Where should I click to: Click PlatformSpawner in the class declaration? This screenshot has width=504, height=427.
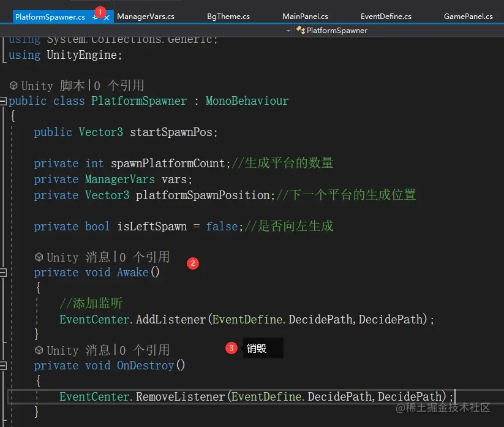(x=139, y=101)
